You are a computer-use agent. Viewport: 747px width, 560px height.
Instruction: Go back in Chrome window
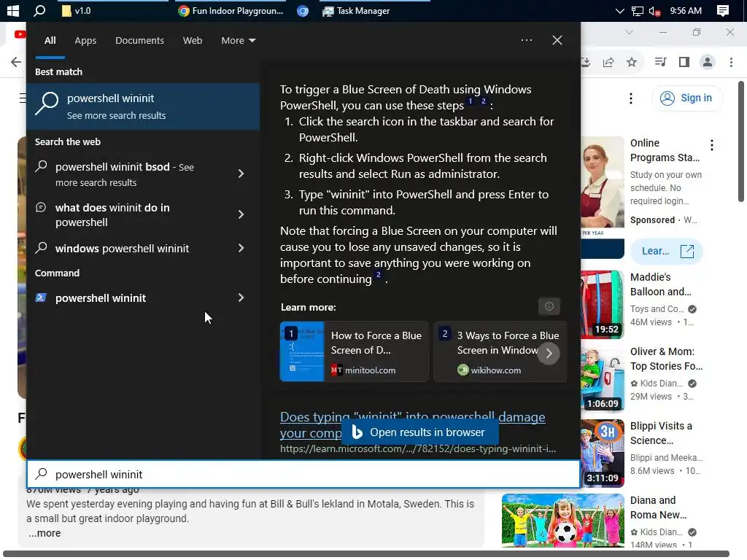coord(16,62)
